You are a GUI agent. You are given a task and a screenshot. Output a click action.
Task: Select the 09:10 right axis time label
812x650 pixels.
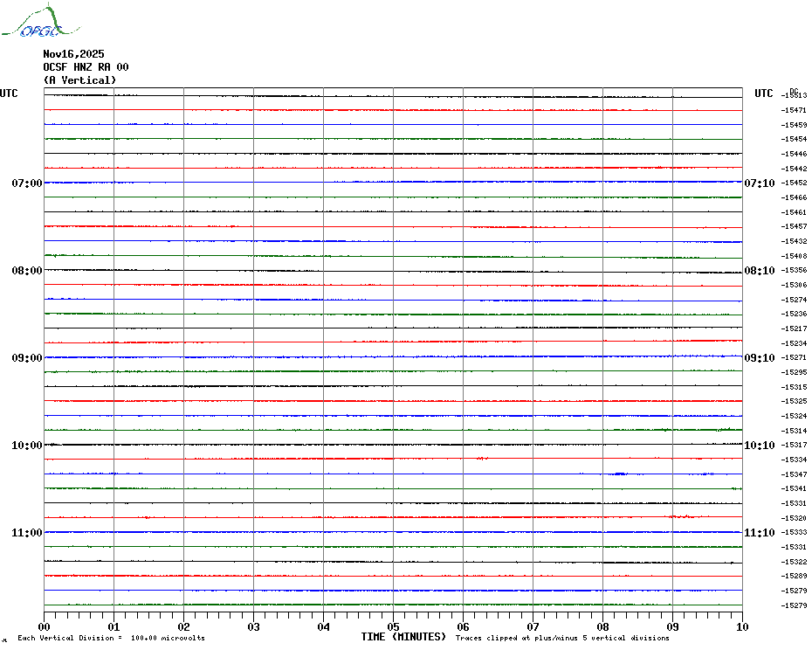[x=759, y=358]
